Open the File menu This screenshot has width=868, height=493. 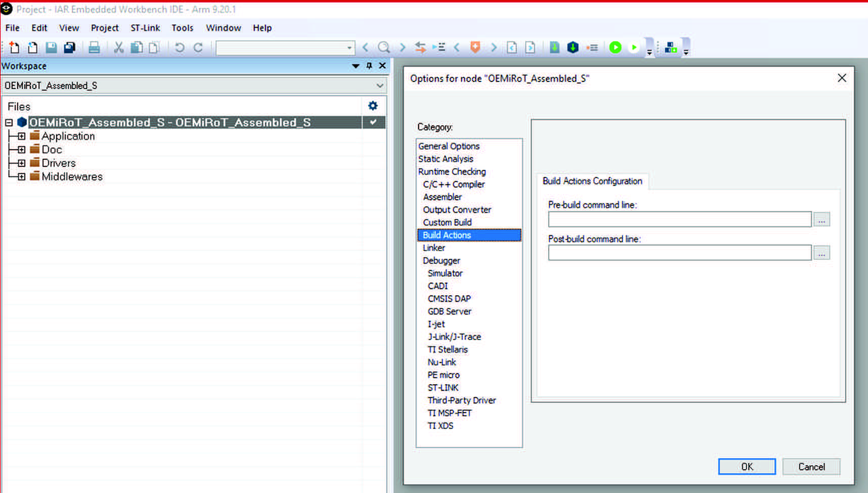tap(13, 28)
